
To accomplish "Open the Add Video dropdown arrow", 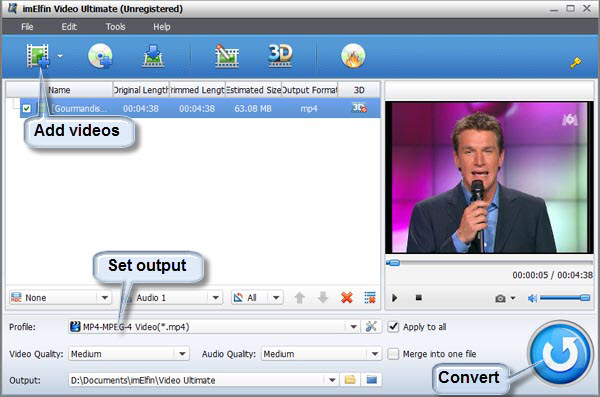I will [60, 56].
